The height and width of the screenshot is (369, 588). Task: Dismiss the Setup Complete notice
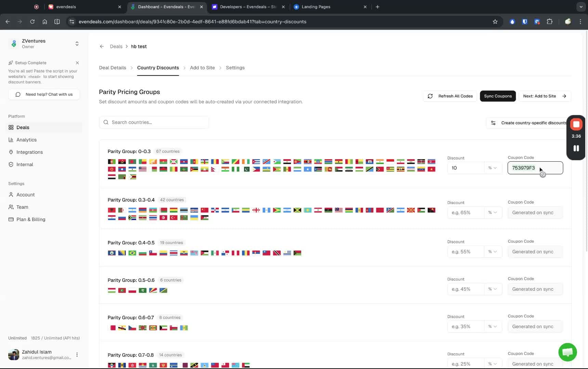[x=77, y=63]
